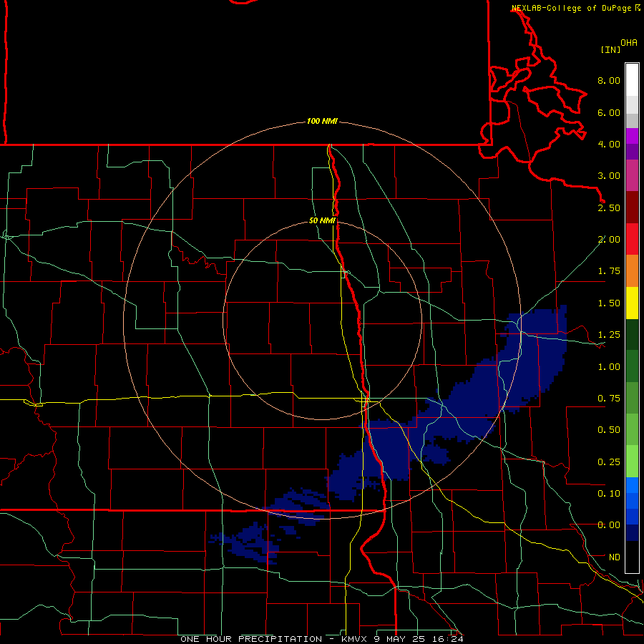Screen dimensions: 644x644
Task: Click the 6.00 scale label
Action: (609, 112)
